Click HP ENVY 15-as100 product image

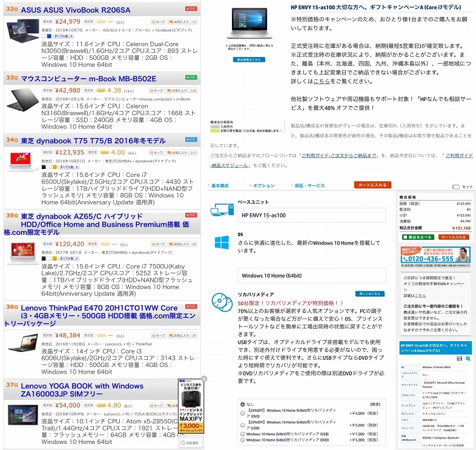click(x=249, y=24)
